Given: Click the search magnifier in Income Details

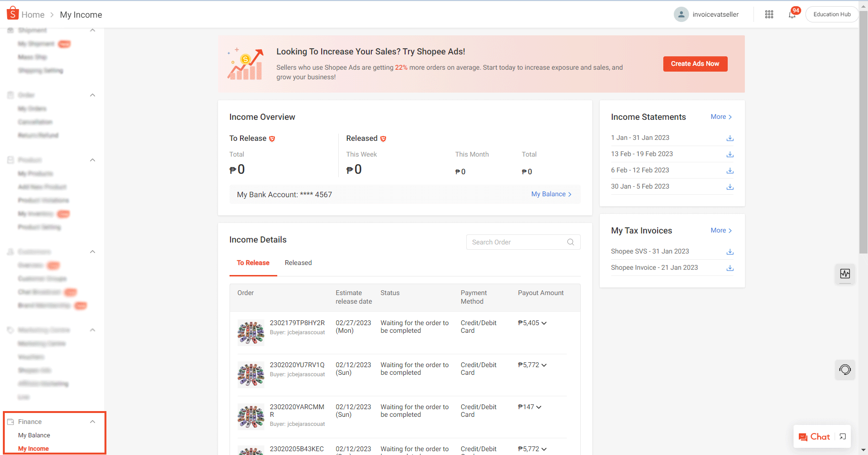Looking at the screenshot, I should pos(571,242).
